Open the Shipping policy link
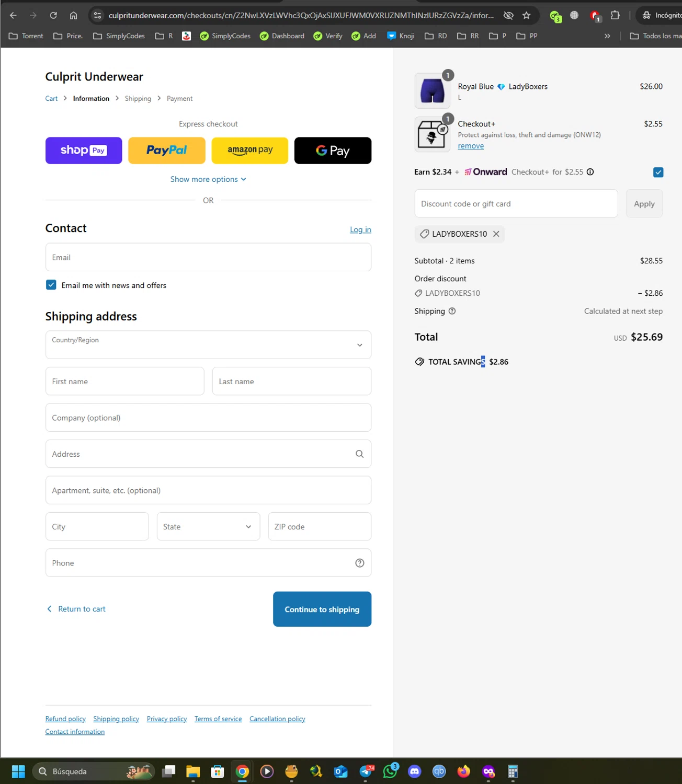The height and width of the screenshot is (784, 682). (x=116, y=719)
